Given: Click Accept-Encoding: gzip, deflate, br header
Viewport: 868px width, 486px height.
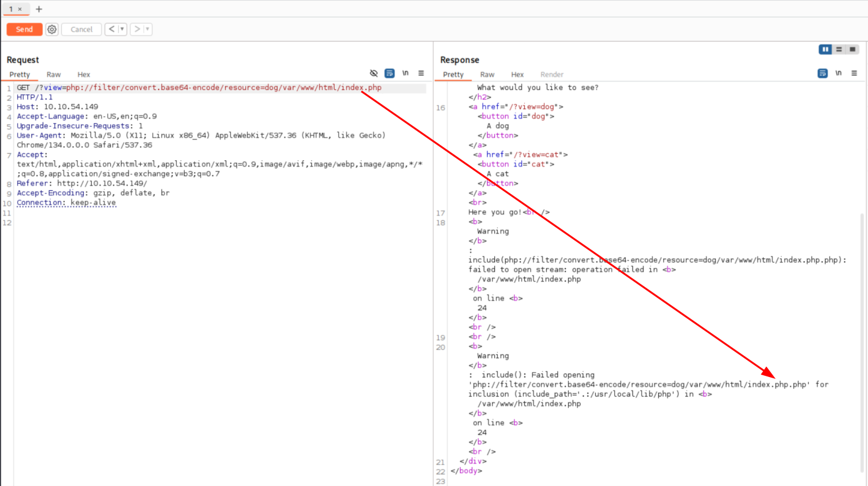Looking at the screenshot, I should pos(93,193).
